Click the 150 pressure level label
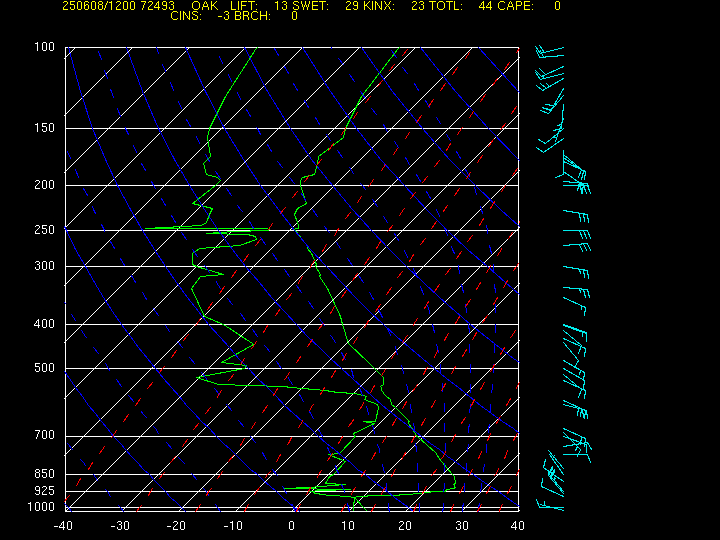Screen dimensions: 720x540 (44, 128)
